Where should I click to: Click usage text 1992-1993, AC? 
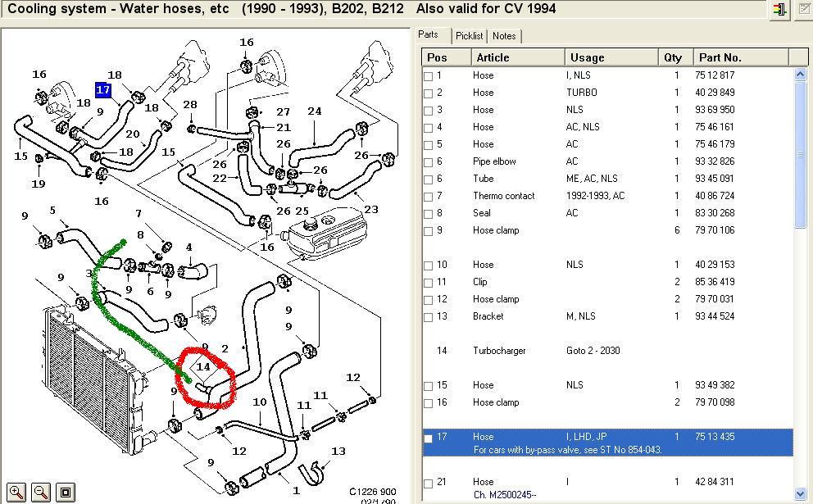coord(595,196)
